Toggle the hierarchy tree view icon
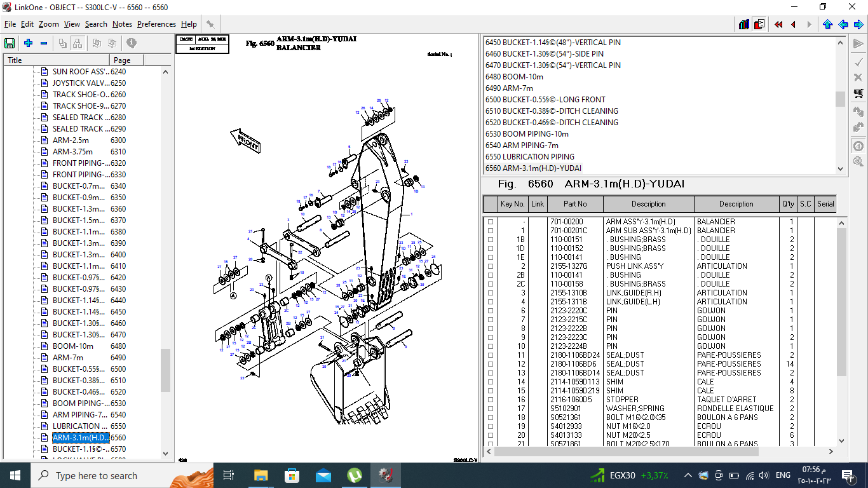The height and width of the screenshot is (488, 868). (77, 43)
